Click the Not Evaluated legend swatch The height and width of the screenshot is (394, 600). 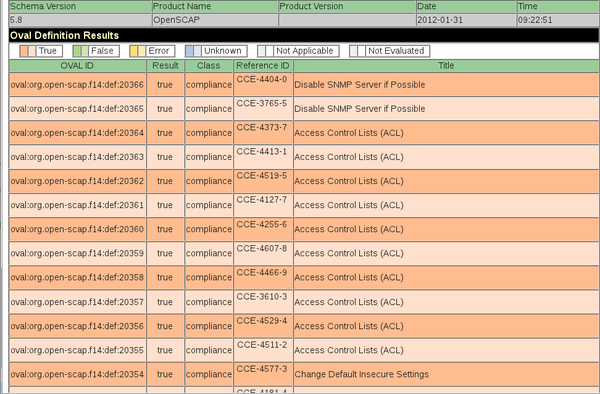click(357, 51)
